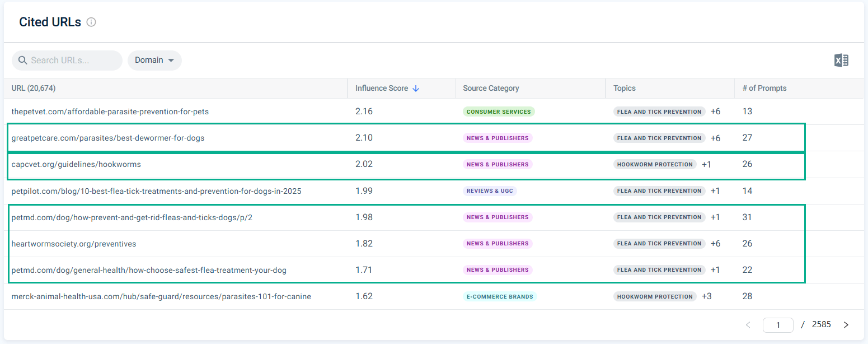
Task: Click merck row Hookworm Protection topic
Action: click(655, 296)
